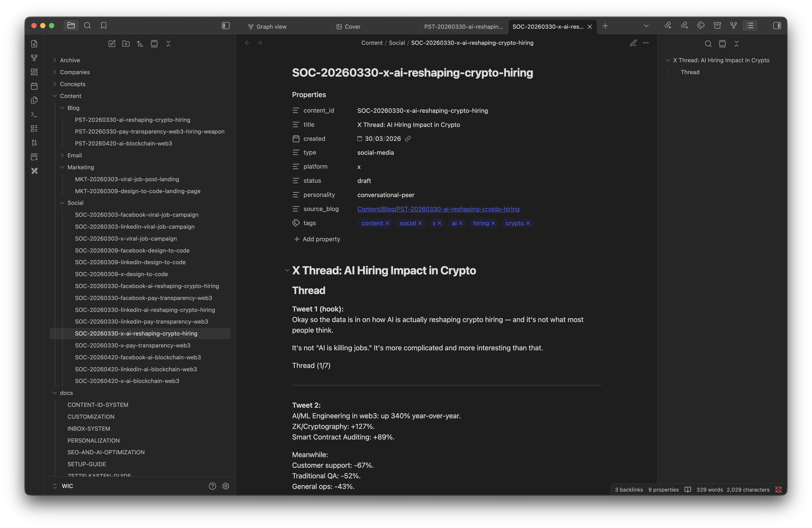This screenshot has height=528, width=812.
Task: Copy link icon beside created date
Action: [x=408, y=139]
